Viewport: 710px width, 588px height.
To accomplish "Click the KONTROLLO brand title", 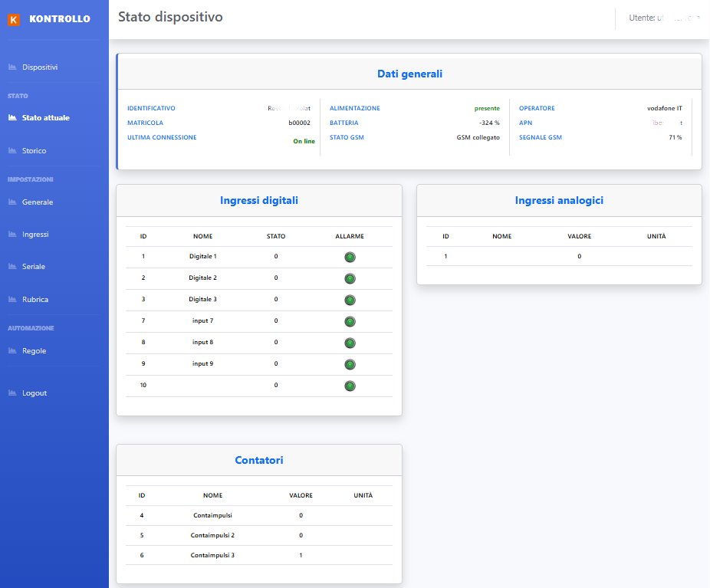I will (60, 19).
